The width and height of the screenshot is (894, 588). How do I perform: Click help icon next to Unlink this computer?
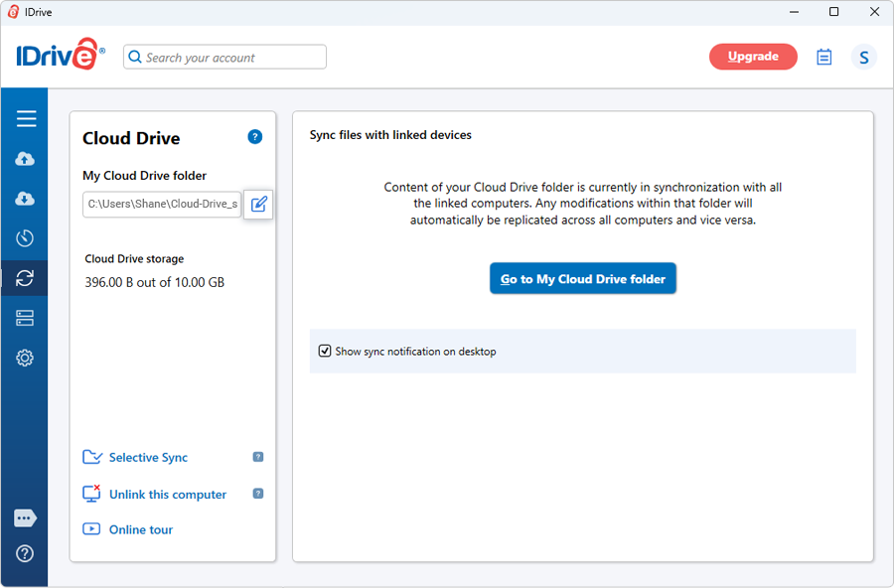(x=258, y=494)
